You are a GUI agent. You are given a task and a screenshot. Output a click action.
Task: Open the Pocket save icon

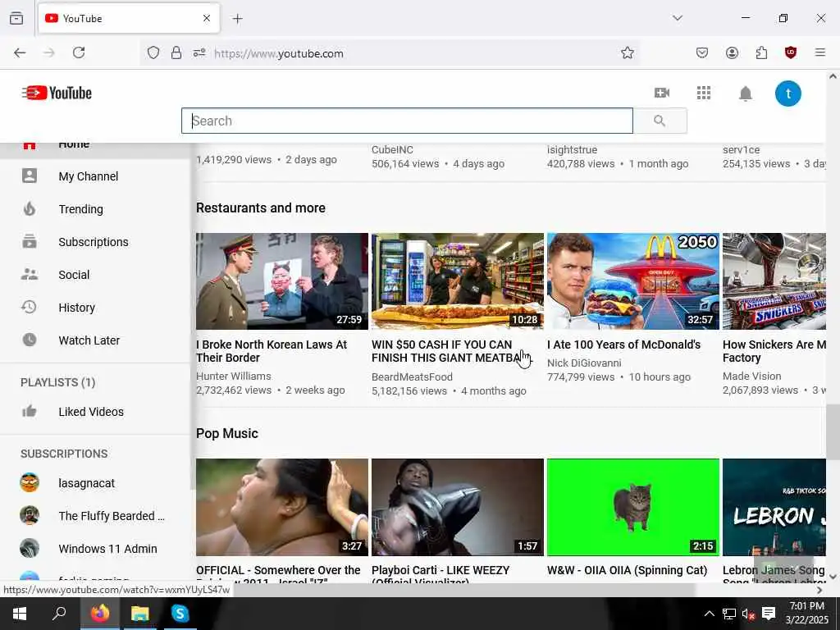tap(702, 52)
